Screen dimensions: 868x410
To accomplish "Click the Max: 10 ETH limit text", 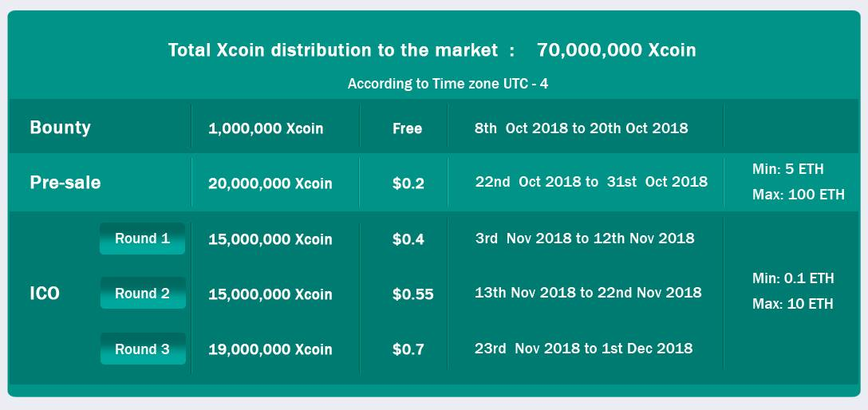I will coord(793,304).
